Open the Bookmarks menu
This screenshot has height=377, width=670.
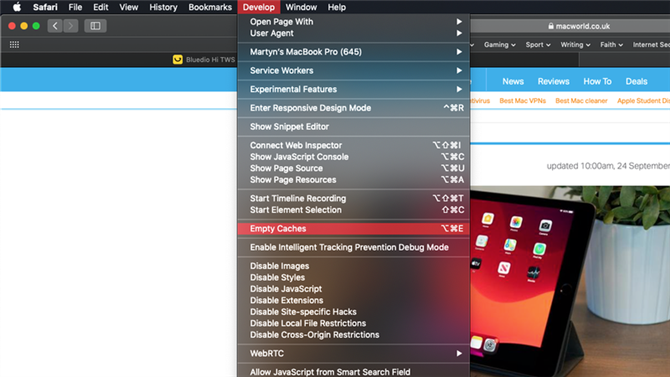pos(210,7)
